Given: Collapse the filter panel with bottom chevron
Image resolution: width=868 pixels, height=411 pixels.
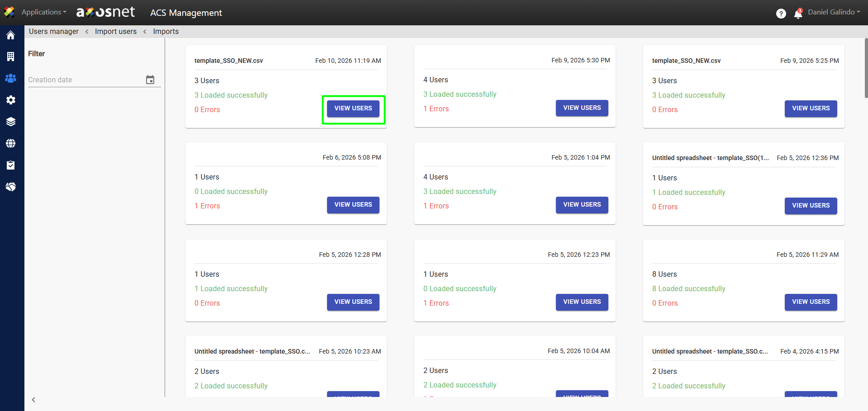Looking at the screenshot, I should (x=33, y=400).
